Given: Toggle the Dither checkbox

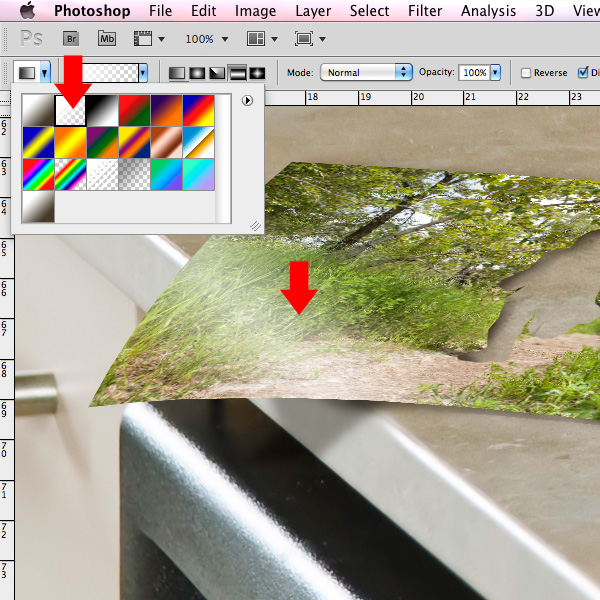Looking at the screenshot, I should pyautogui.click(x=583, y=72).
